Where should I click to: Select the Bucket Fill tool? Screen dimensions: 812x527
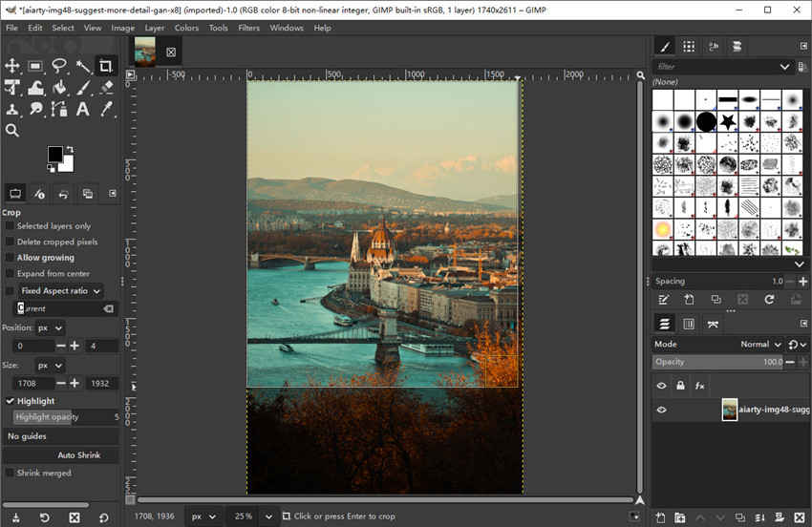[x=59, y=88]
